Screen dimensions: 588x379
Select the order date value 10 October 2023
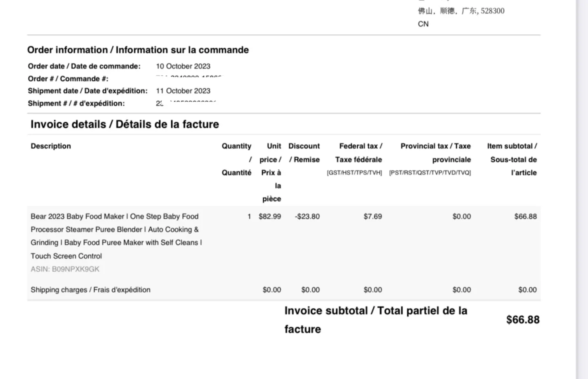(x=183, y=66)
